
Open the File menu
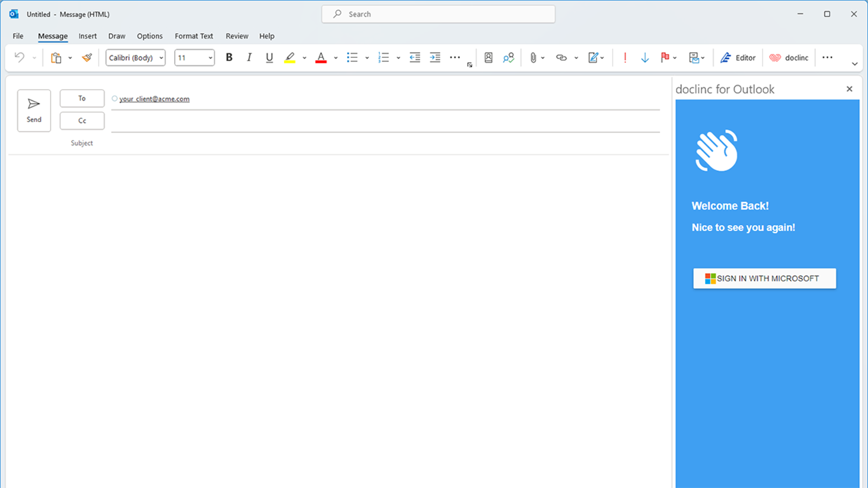[18, 36]
